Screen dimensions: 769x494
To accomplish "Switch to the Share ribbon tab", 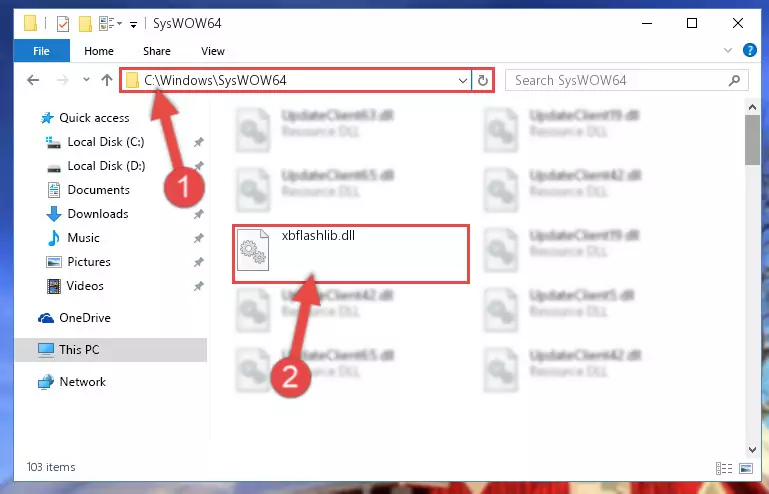I will pos(157,51).
